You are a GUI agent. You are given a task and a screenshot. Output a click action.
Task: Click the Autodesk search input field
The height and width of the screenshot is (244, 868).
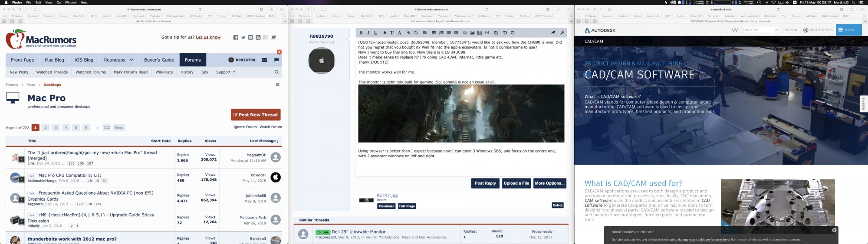758,30
